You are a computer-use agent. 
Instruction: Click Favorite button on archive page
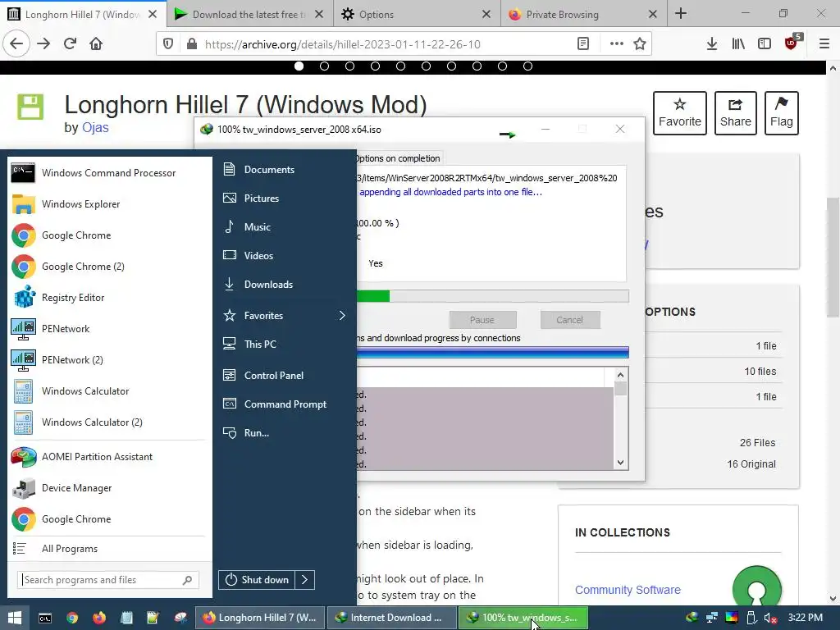[x=680, y=113]
